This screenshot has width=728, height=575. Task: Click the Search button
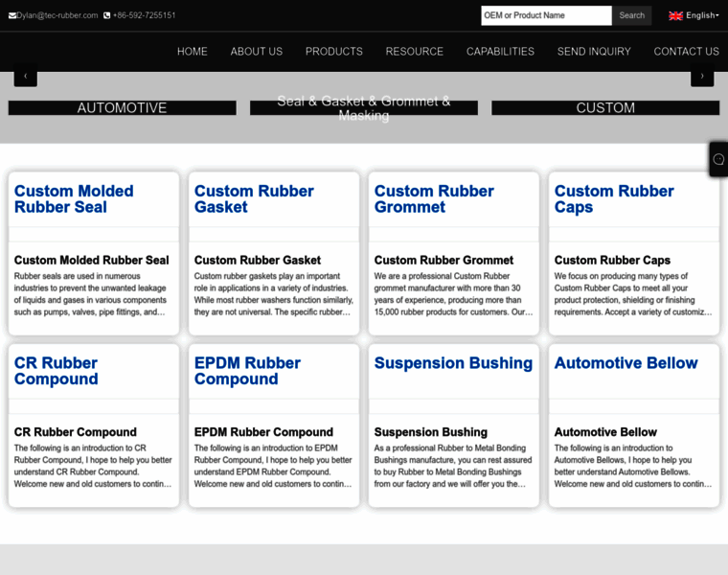[x=631, y=15]
